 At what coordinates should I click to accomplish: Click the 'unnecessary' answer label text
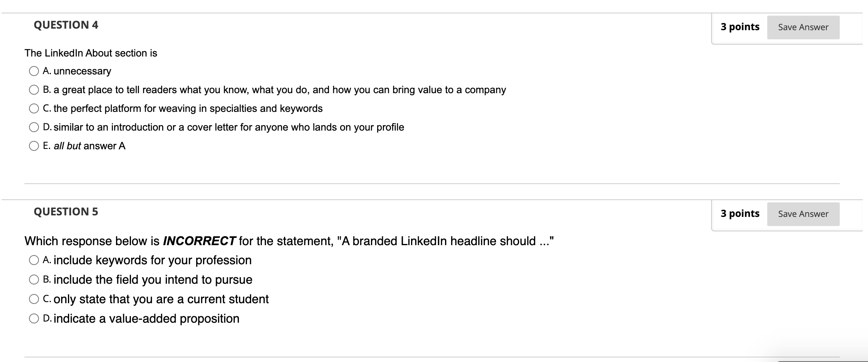[82, 71]
